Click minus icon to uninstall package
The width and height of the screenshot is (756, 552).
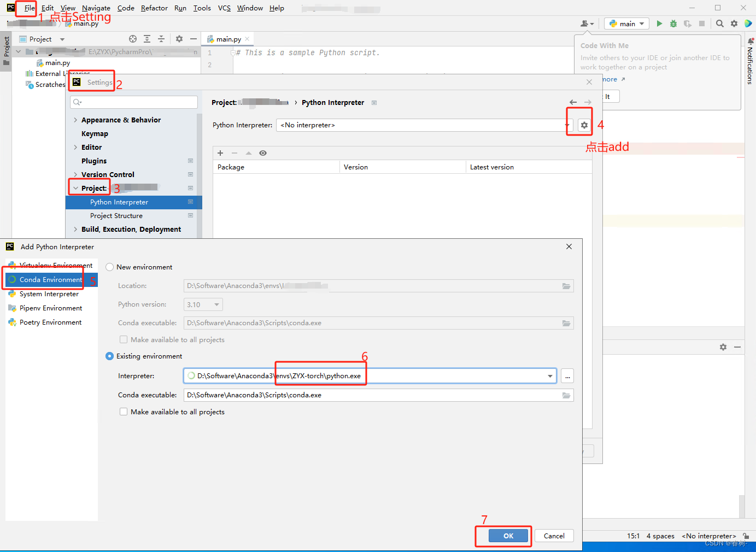coord(235,153)
